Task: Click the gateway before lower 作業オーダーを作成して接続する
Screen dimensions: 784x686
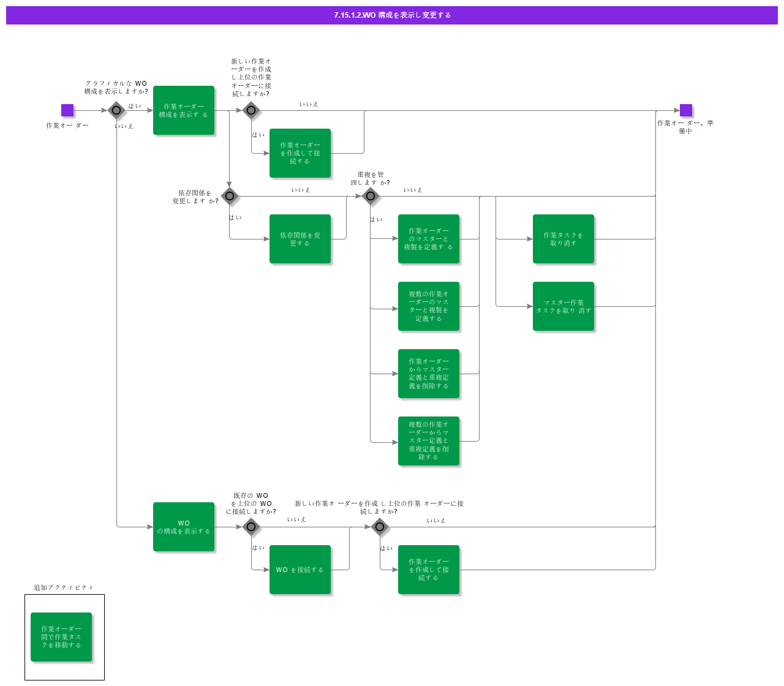Action: pos(380,527)
